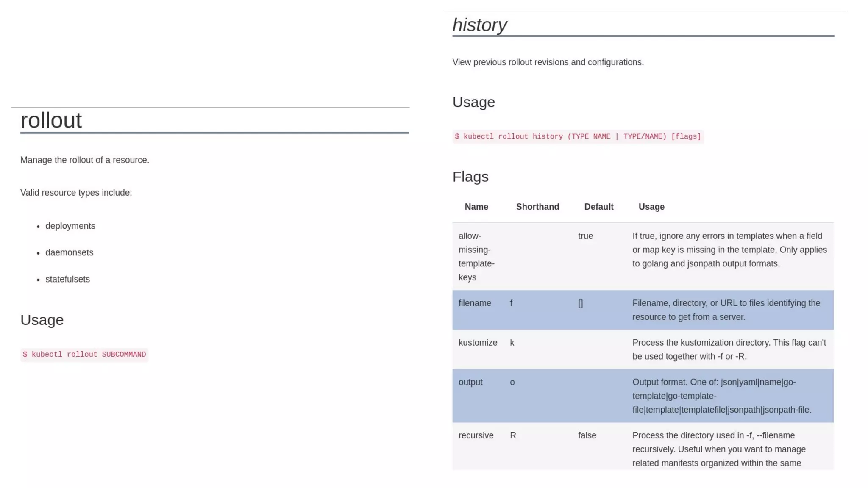Select the 'deployments' list item
Image resolution: width=868 pixels, height=488 pixels.
coord(70,226)
